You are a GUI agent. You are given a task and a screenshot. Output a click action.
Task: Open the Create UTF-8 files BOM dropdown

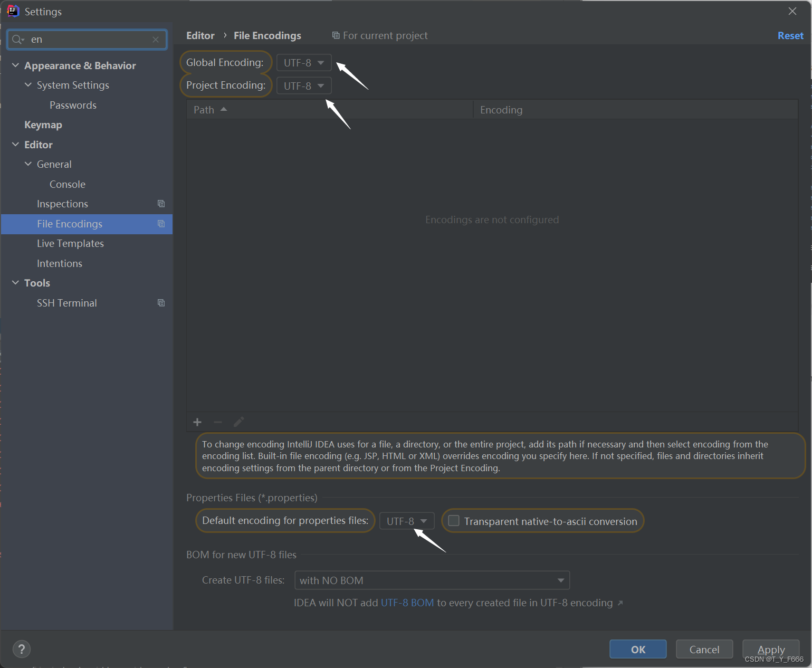pos(560,580)
